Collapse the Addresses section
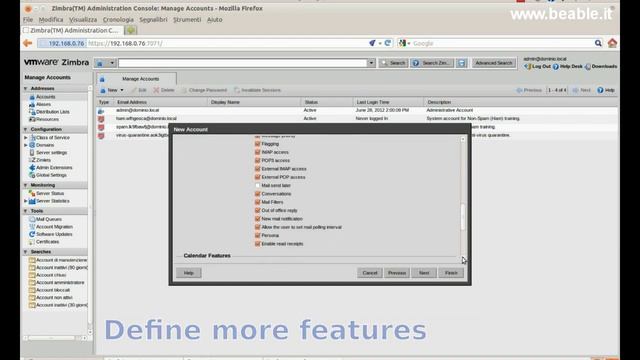The height and width of the screenshot is (360, 640). (26, 89)
